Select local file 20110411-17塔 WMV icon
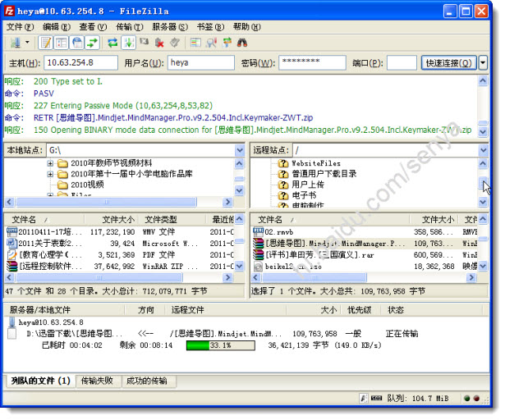The image size is (505, 420). [12, 231]
